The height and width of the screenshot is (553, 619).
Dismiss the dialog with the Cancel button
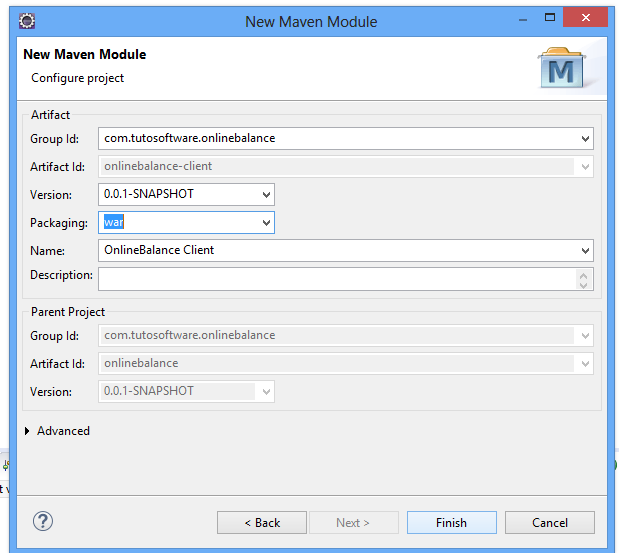coord(550,523)
